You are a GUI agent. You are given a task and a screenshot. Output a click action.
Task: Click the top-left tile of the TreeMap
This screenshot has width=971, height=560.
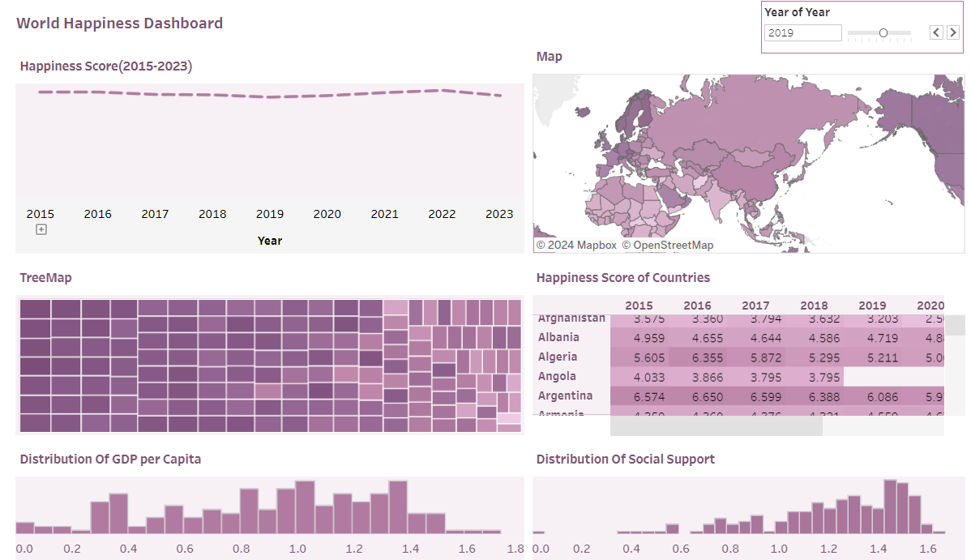click(x=36, y=309)
